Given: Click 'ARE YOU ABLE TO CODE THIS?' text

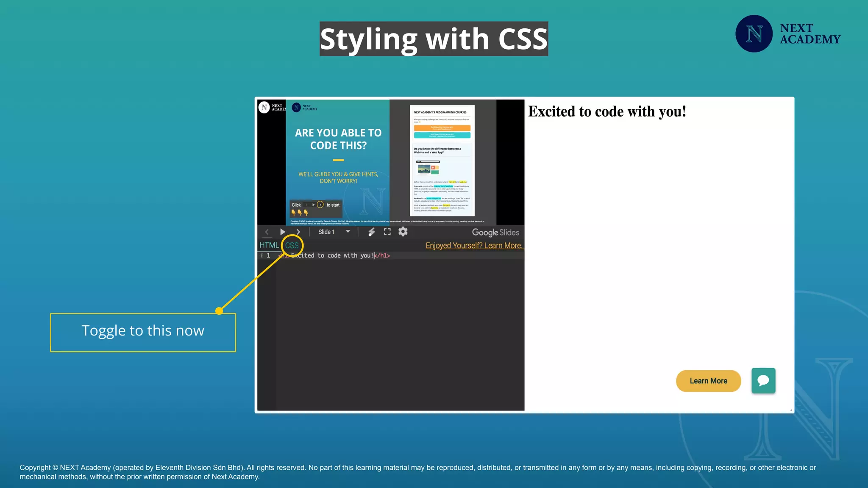Looking at the screenshot, I should (338, 139).
